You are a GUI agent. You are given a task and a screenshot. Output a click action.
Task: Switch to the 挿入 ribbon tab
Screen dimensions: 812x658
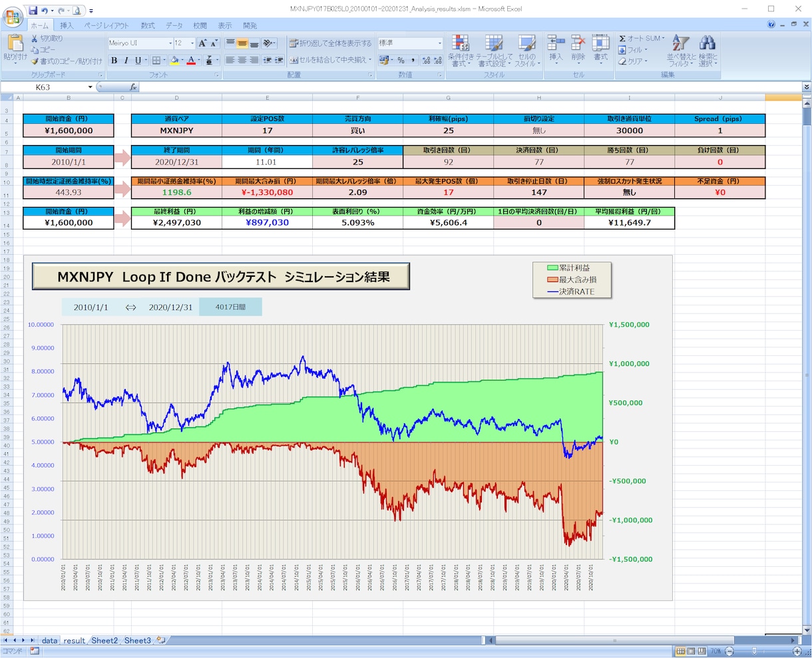coord(67,25)
